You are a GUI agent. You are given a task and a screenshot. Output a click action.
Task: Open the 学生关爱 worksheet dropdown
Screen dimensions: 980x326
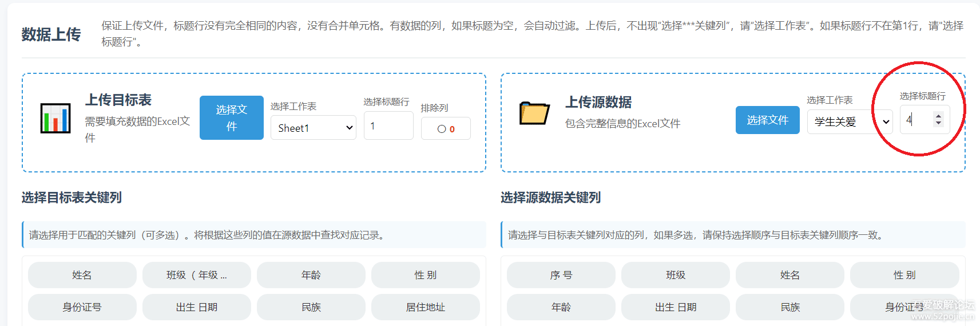click(x=850, y=121)
